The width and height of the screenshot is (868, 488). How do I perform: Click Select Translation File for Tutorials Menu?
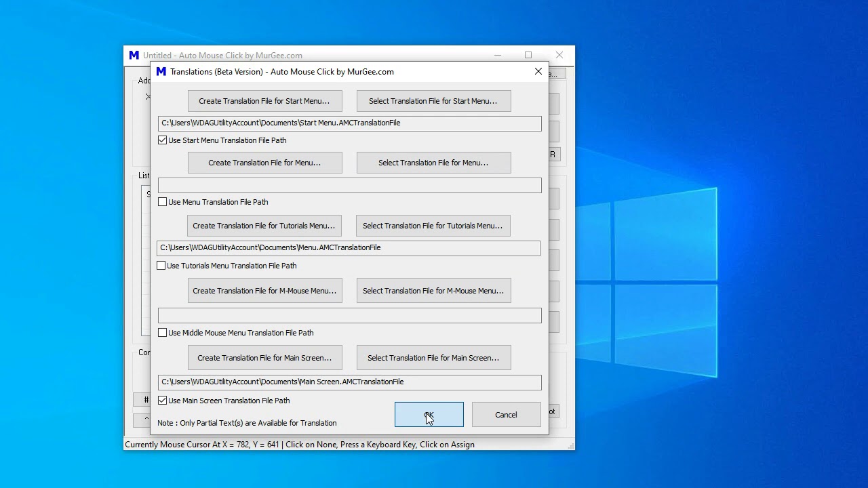click(433, 226)
